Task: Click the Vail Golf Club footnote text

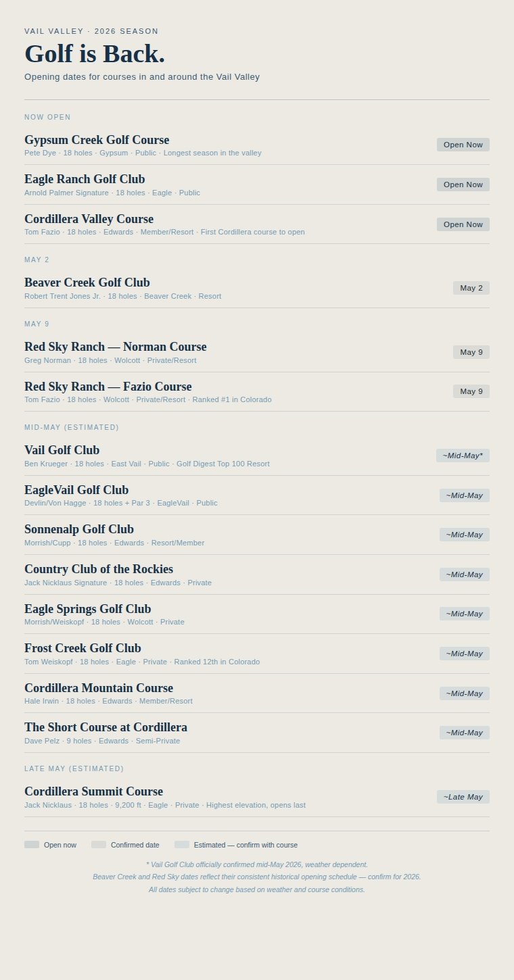Action: (x=257, y=864)
